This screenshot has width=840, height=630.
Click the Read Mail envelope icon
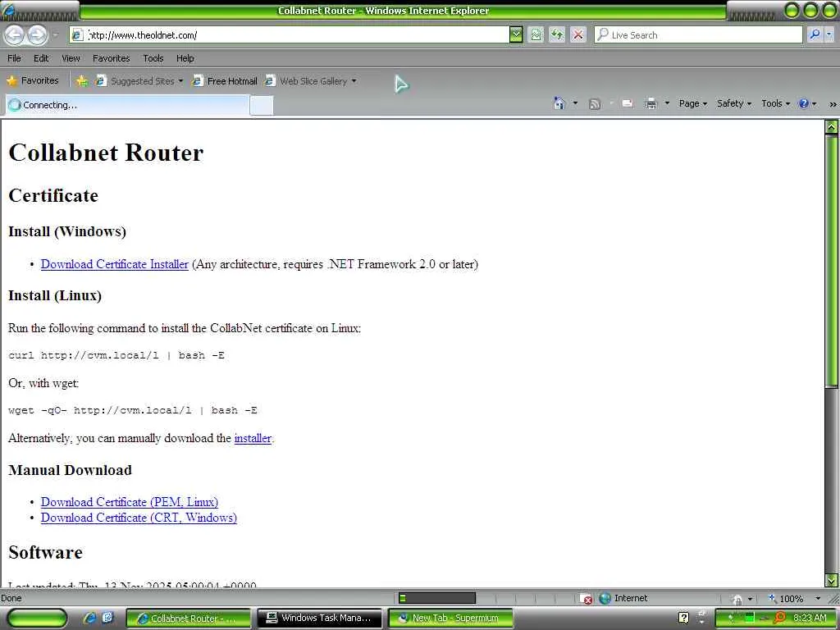[x=628, y=103]
